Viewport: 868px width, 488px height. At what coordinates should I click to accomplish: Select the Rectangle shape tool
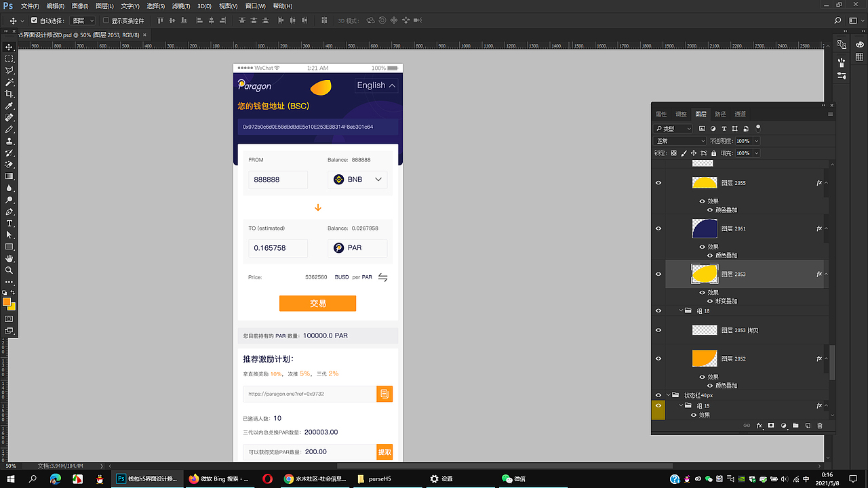point(9,247)
